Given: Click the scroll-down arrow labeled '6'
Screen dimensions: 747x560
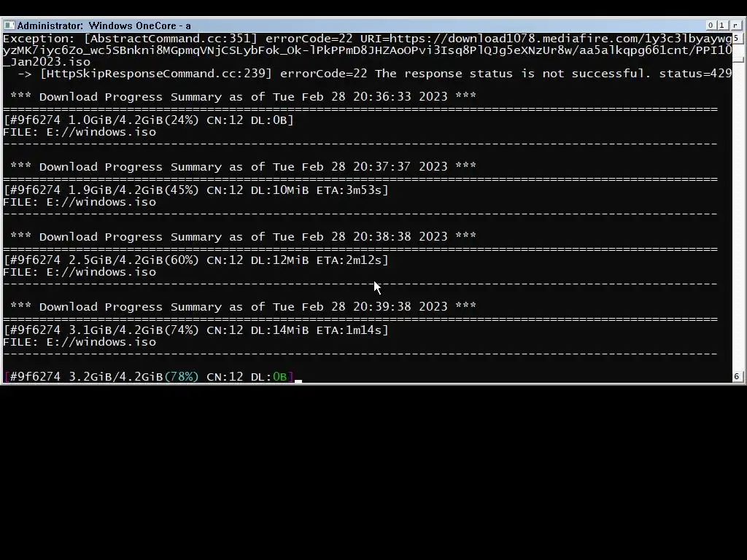Looking at the screenshot, I should (x=737, y=377).
